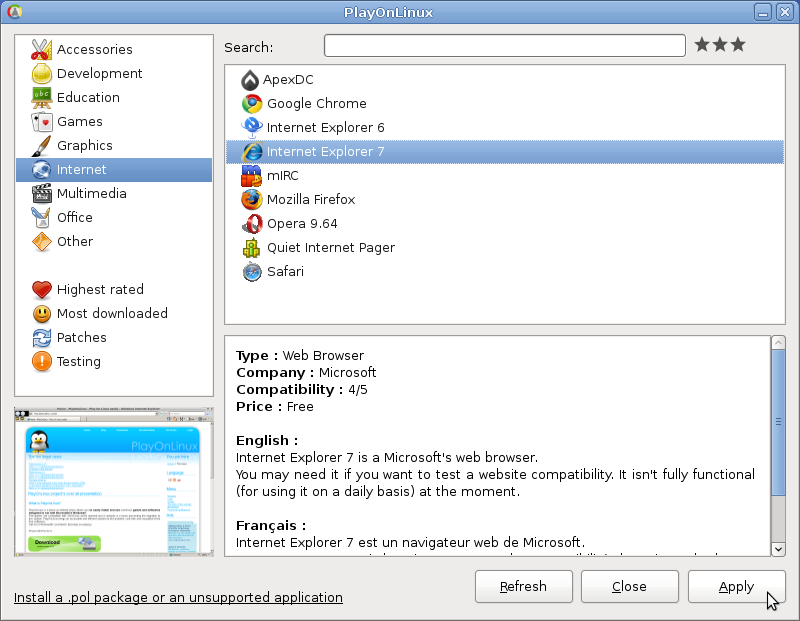Select the Other category label
This screenshot has height=621, width=800.
point(75,241)
